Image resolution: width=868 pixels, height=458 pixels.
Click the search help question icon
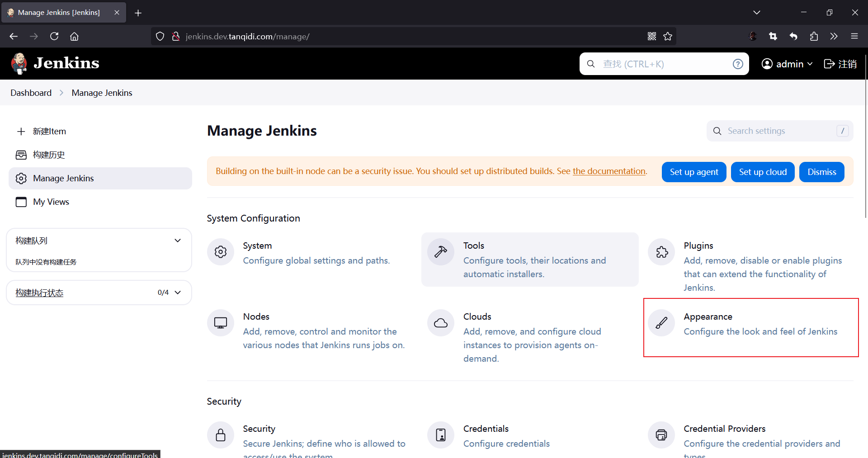[x=738, y=64]
